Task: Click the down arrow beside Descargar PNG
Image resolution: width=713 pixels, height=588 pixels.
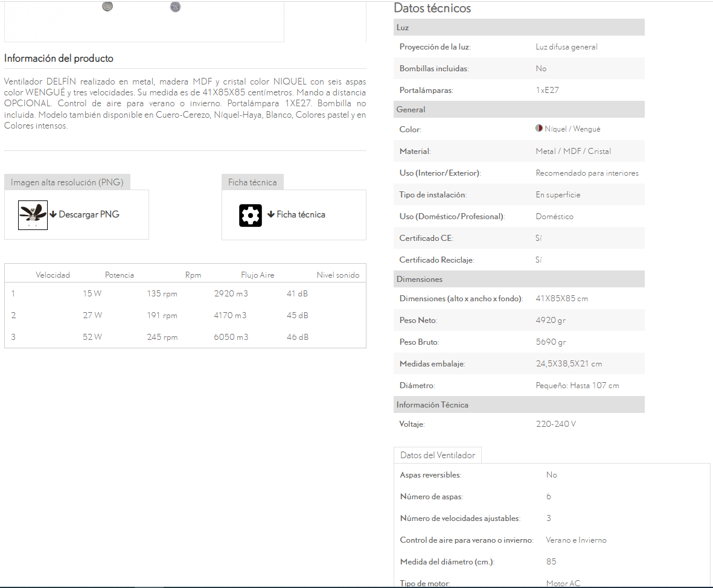Action: (53, 214)
